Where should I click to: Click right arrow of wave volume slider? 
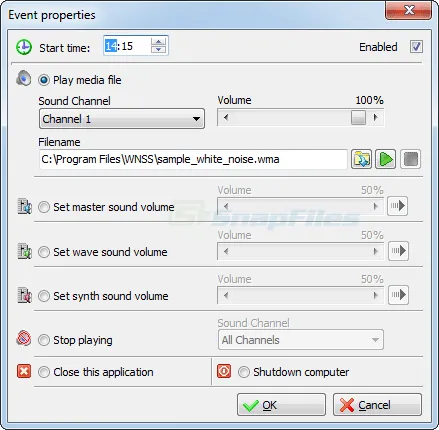[x=375, y=251]
